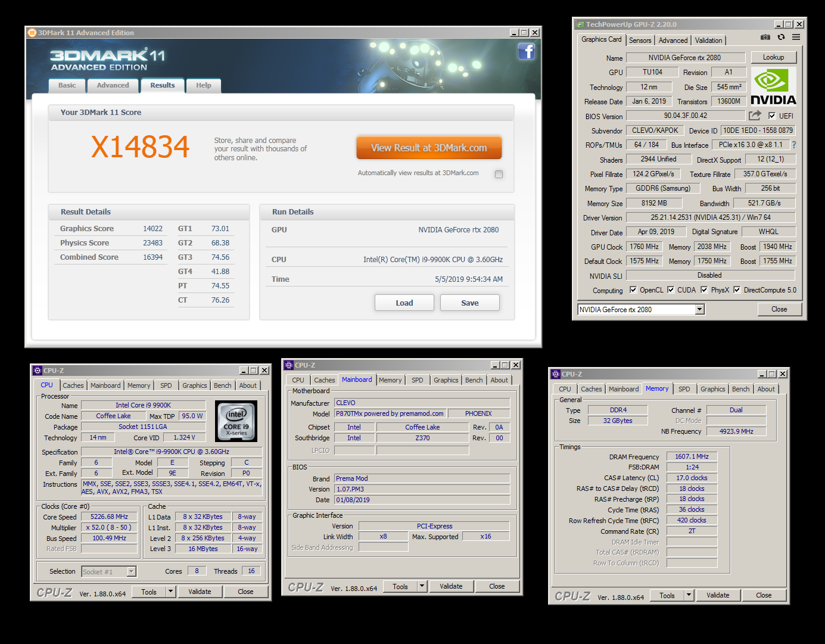Click the Bus Interface question mark icon
The width and height of the screenshot is (825, 644).
(x=793, y=145)
